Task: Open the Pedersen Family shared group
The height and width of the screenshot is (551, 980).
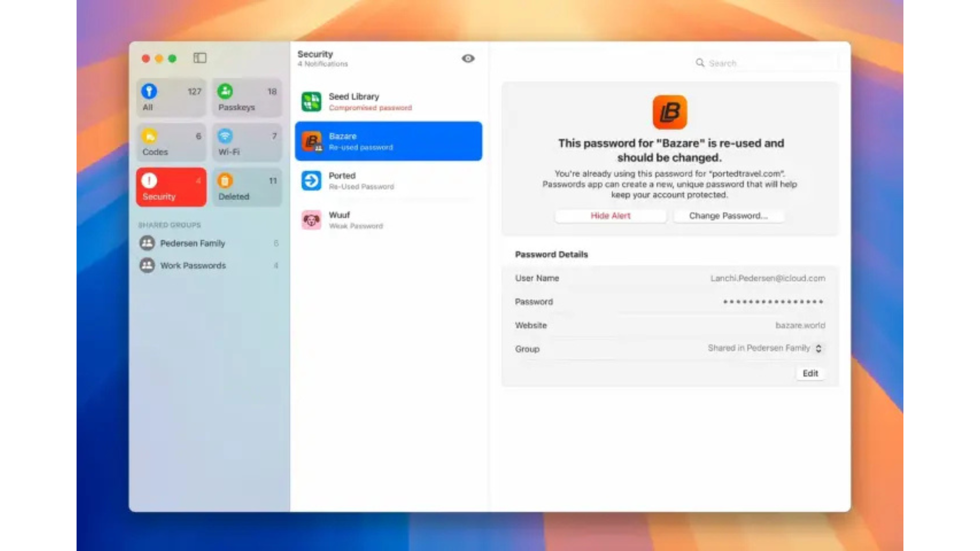Action: [x=193, y=243]
